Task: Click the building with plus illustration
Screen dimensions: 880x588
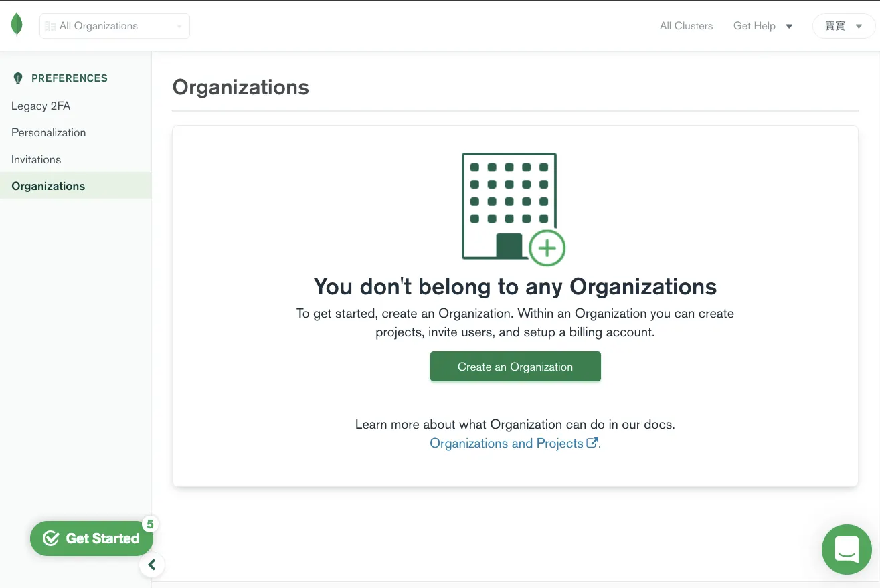Action: pyautogui.click(x=513, y=209)
